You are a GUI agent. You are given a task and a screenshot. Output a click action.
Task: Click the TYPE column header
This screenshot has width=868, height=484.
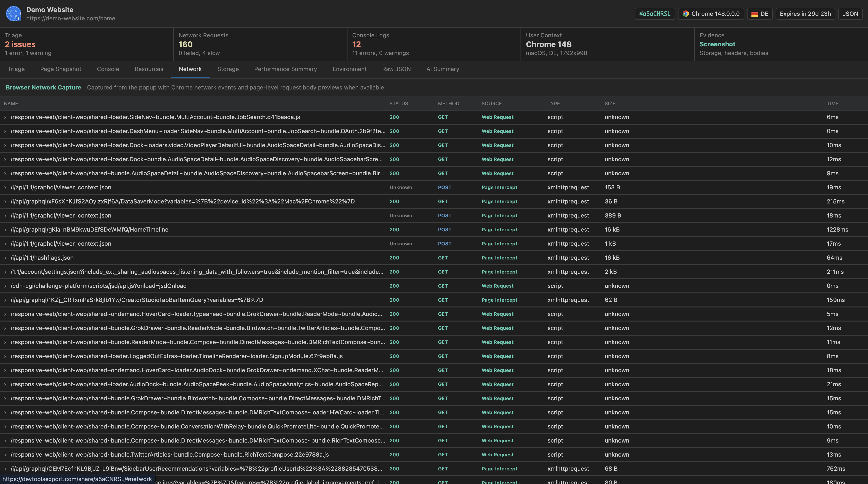coord(554,104)
